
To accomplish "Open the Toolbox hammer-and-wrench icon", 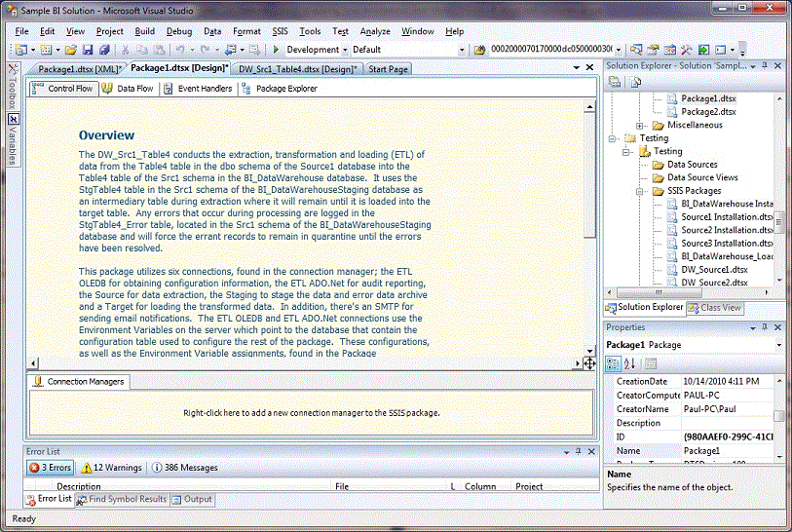I will tap(687, 50).
